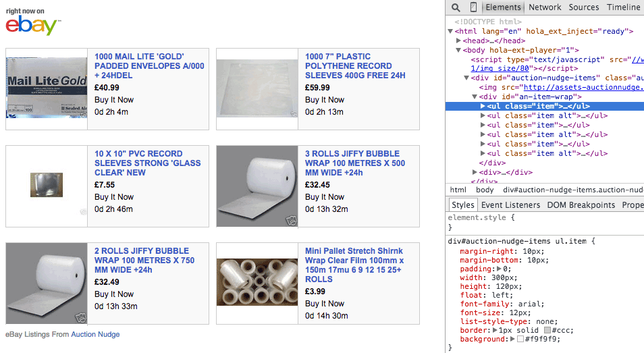Image resolution: width=644 pixels, height=353 pixels.
Task: Collapse the an-item-wrap div node
Action: coord(475,97)
